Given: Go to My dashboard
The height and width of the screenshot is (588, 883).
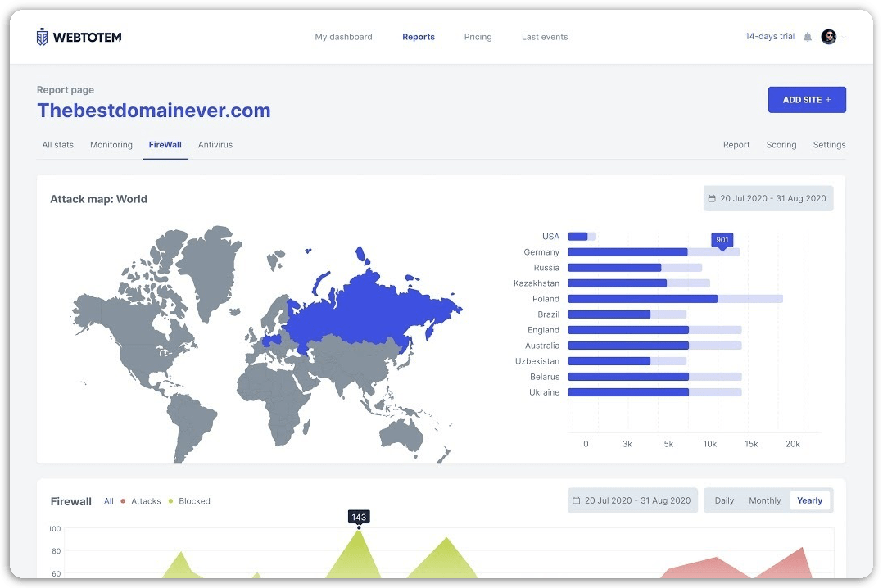Looking at the screenshot, I should tap(343, 37).
